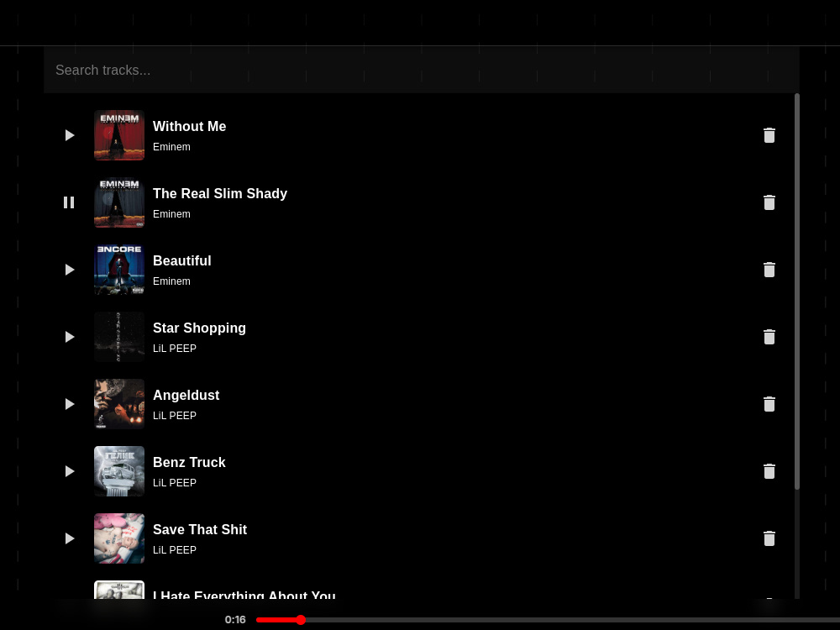
Task: Select the title Angeldust
Action: tap(186, 396)
